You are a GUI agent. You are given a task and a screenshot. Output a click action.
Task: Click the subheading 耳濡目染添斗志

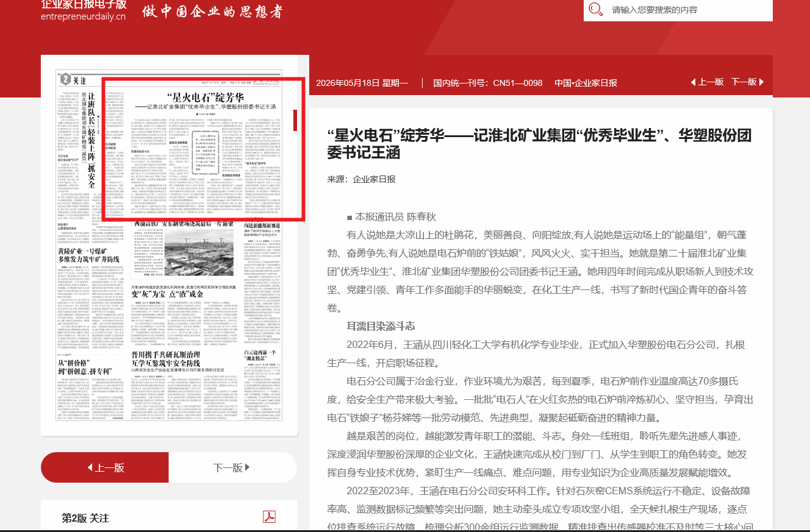tap(381, 326)
